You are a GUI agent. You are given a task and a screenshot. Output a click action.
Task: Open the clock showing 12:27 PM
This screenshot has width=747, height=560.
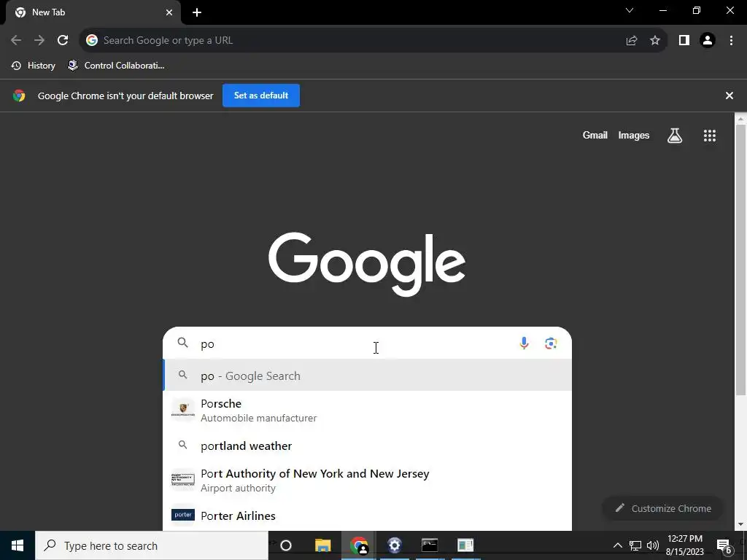[x=684, y=545]
